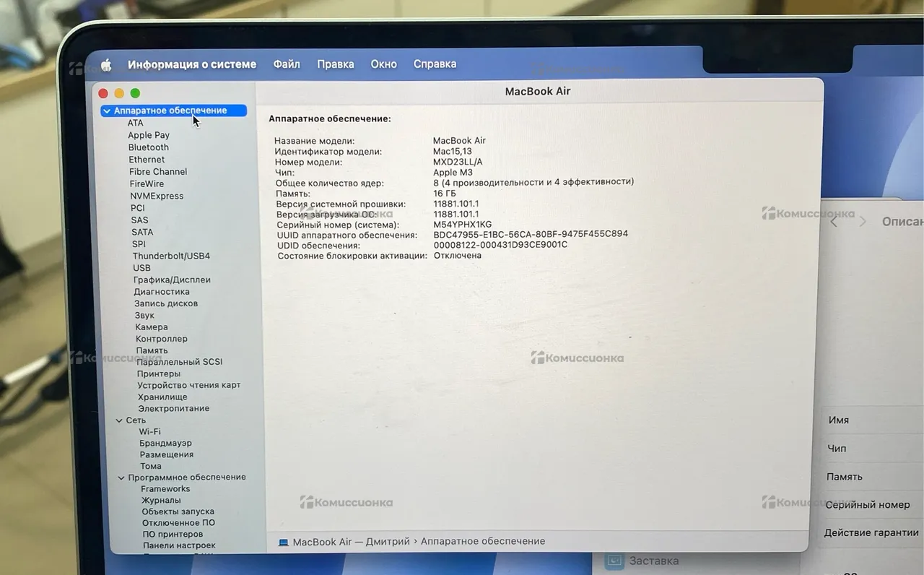Select ПО принтеров in the sidebar
Screen dimensions: 924x575
[x=173, y=535]
